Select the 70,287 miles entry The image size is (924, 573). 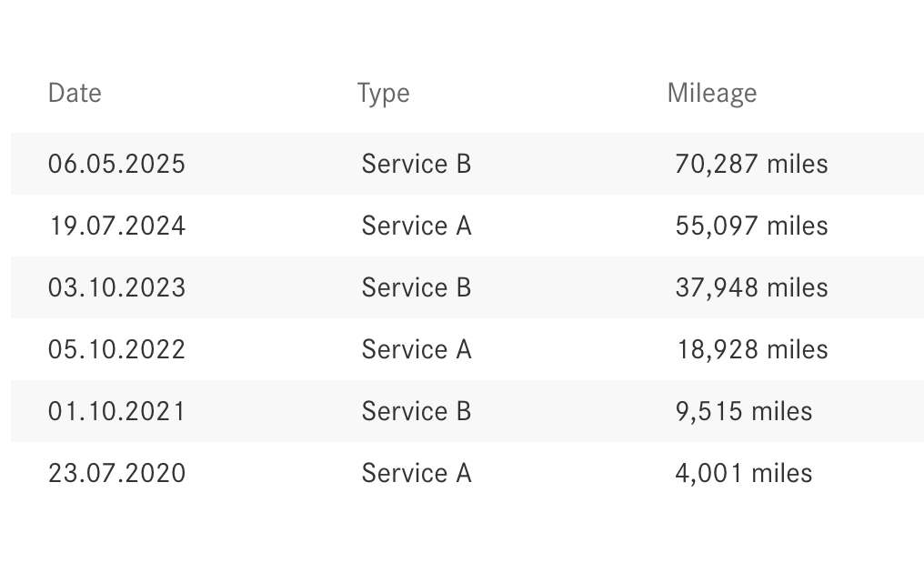click(751, 164)
